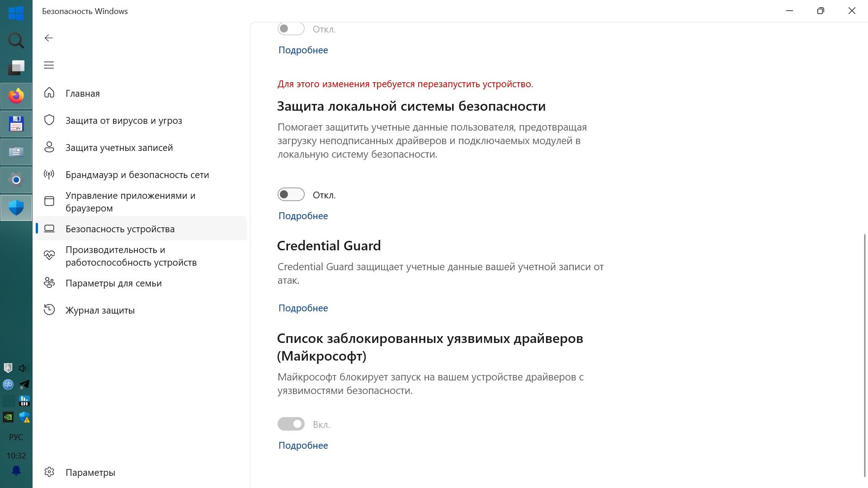Click Подробнее under driver blocklist toggle
This screenshot has width=868, height=488.
[x=303, y=446]
